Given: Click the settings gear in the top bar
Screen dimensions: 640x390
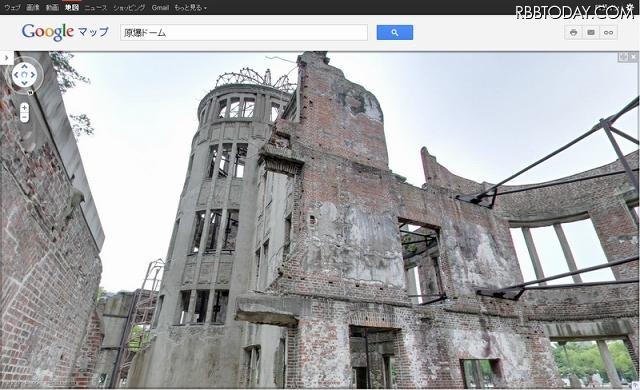Looking at the screenshot, I should coord(629,7).
